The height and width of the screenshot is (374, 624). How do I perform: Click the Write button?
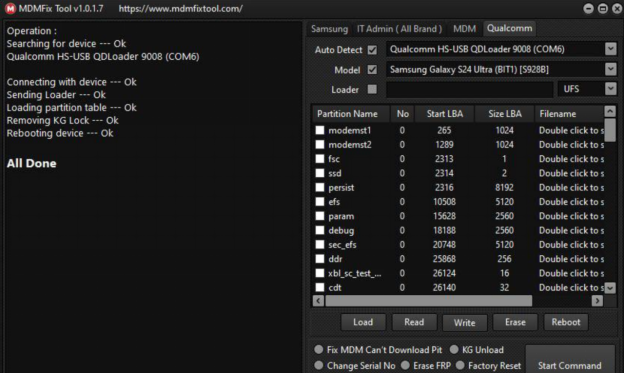pos(464,323)
